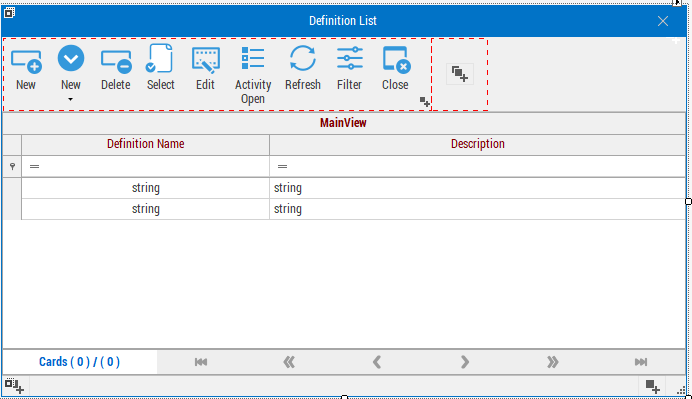This screenshot has height=399, width=692.
Task: Select second row Description string cell
Action: (x=478, y=209)
